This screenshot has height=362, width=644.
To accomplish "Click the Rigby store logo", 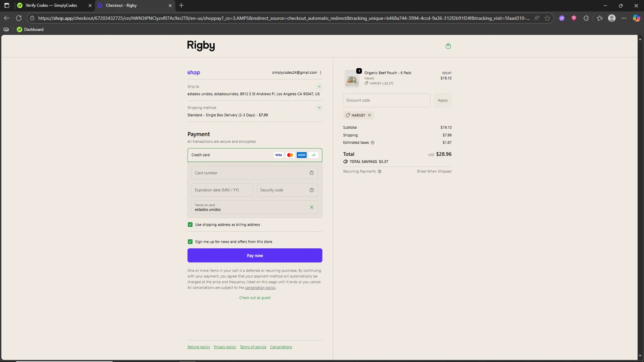I will 201,46.
